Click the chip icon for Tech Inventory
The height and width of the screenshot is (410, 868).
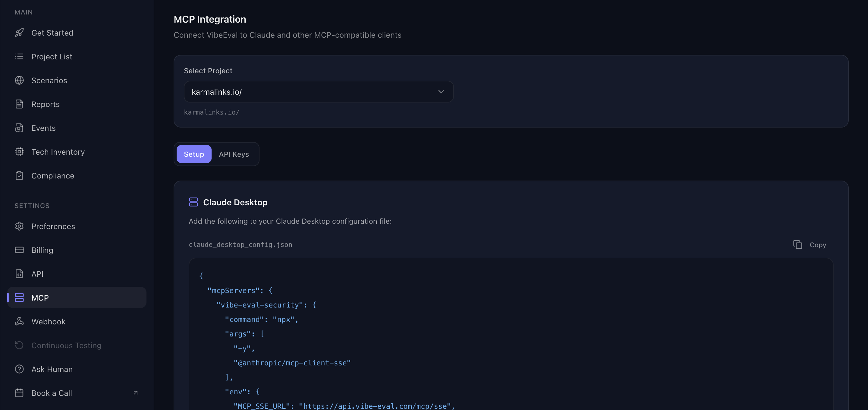[x=19, y=152]
